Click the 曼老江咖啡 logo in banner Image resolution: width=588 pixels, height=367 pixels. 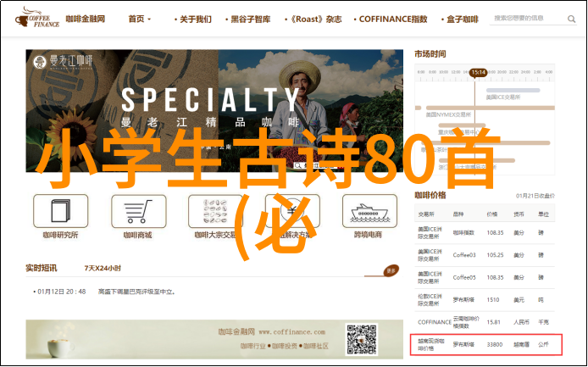point(63,62)
